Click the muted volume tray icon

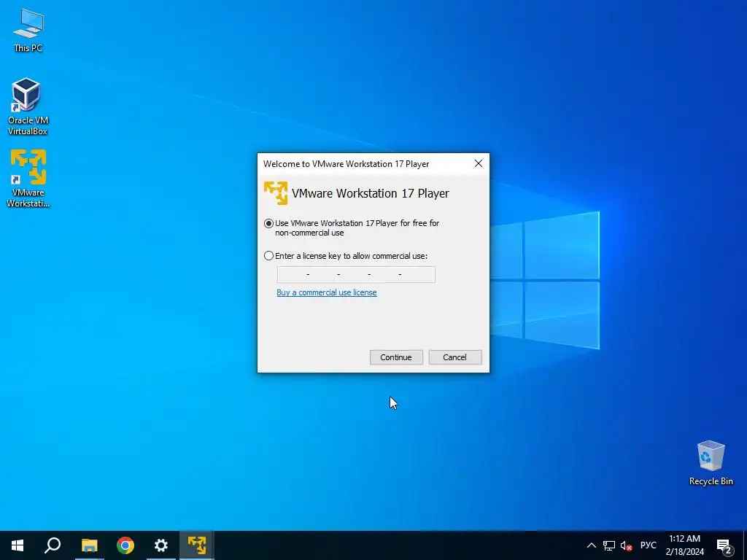click(626, 545)
